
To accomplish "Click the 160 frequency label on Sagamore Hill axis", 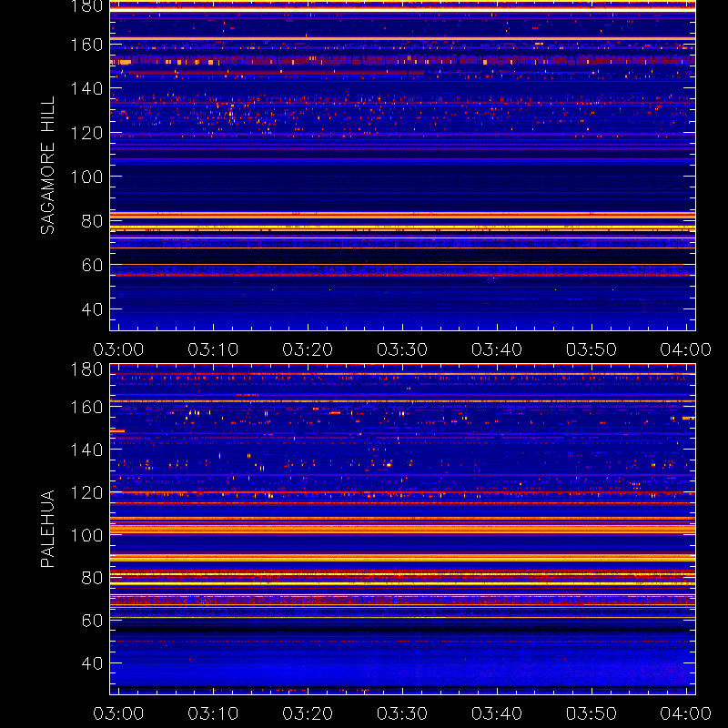I will click(x=86, y=45).
